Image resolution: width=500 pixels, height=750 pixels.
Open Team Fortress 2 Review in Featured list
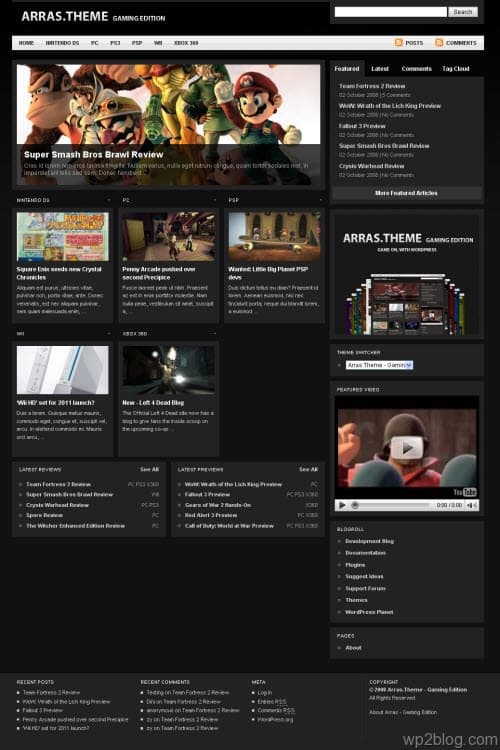[x=372, y=86]
